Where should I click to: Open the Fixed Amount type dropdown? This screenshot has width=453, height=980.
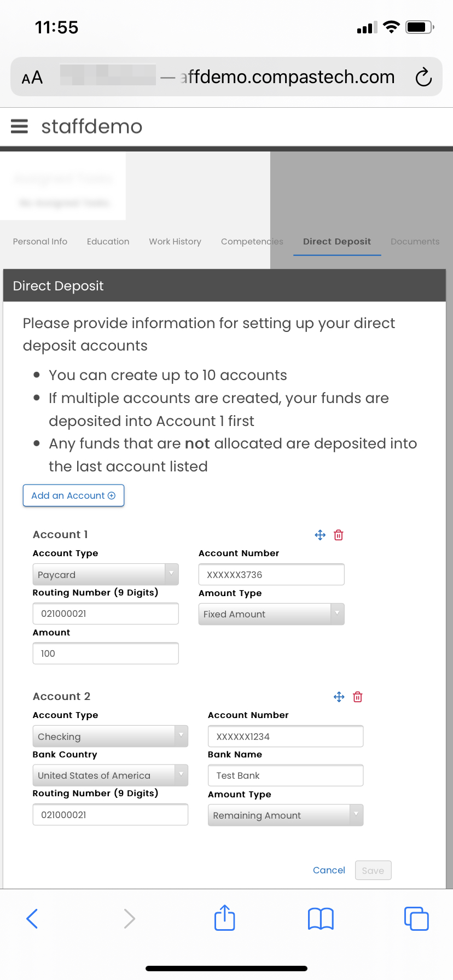click(x=271, y=614)
